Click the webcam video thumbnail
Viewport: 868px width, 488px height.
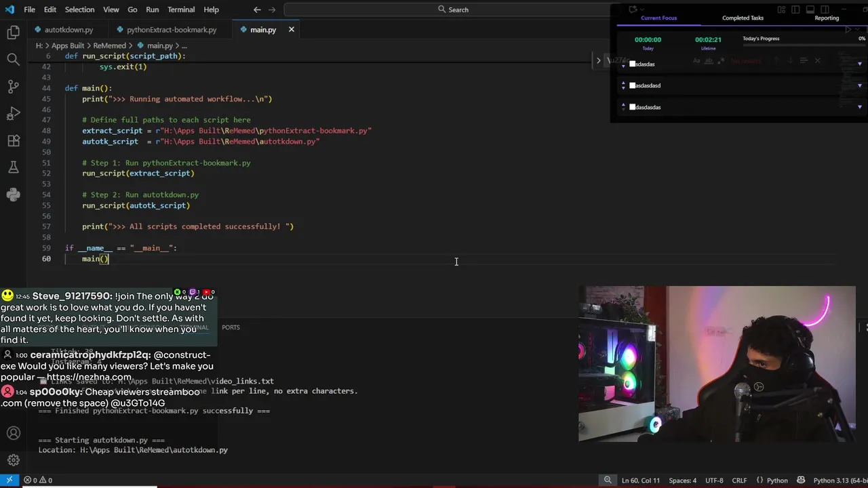pyautogui.click(x=717, y=364)
